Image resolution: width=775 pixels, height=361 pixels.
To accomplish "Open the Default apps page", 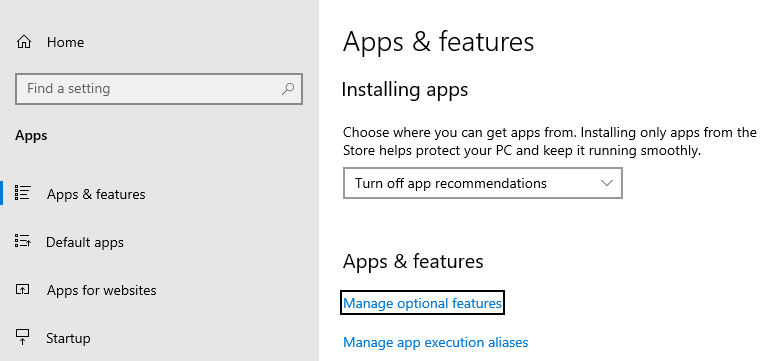I will pyautogui.click(x=85, y=242).
